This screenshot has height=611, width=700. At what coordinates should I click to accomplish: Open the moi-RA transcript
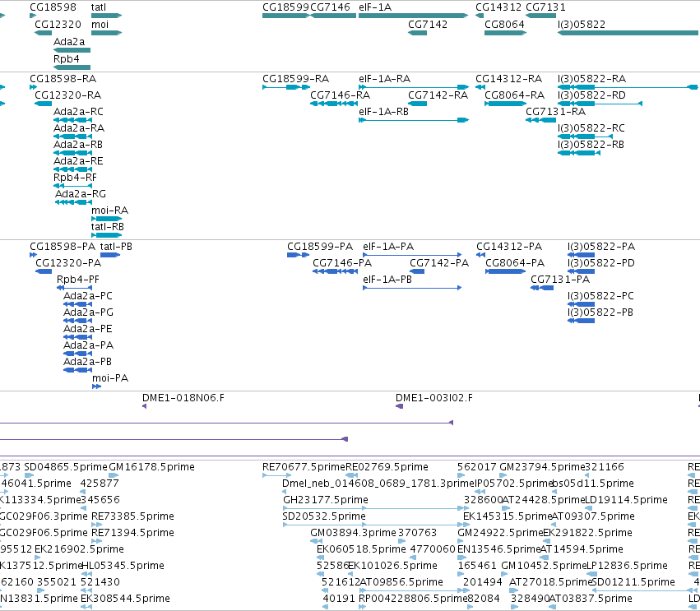[x=106, y=219]
